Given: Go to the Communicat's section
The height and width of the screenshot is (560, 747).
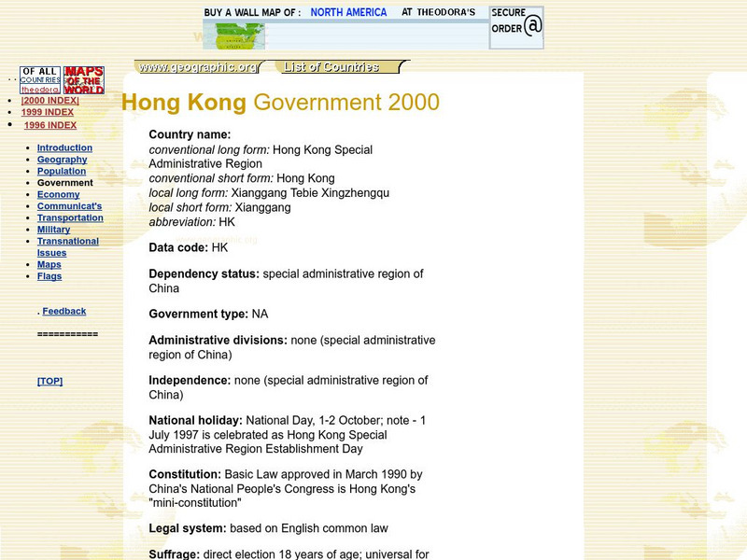Looking at the screenshot, I should click(x=69, y=206).
